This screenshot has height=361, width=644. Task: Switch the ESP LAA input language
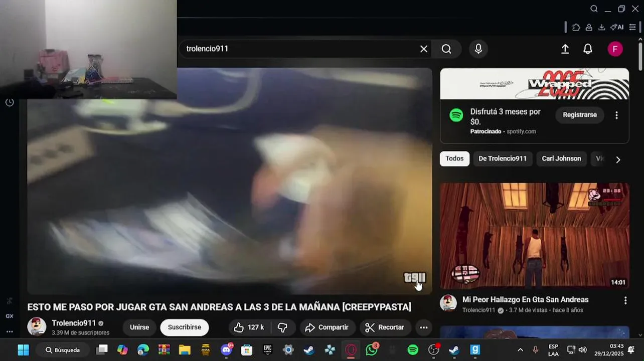click(553, 350)
